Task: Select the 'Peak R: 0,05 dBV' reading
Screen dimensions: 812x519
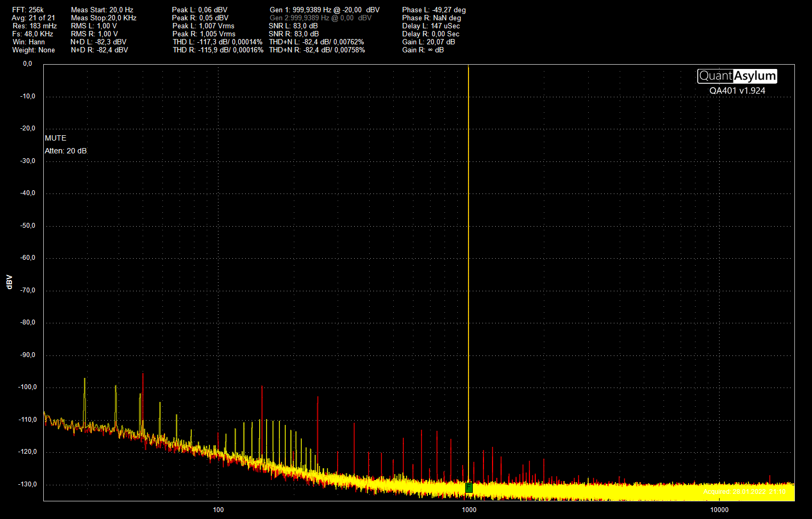Action: [200, 18]
